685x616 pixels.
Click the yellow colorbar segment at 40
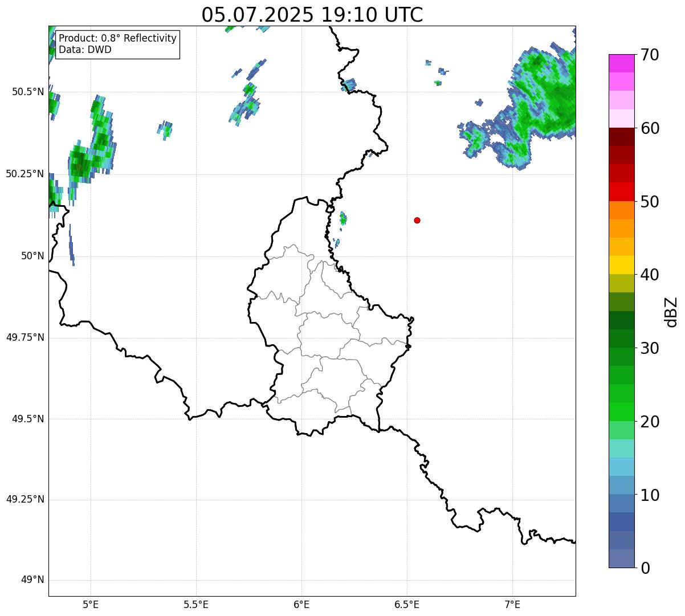(622, 265)
